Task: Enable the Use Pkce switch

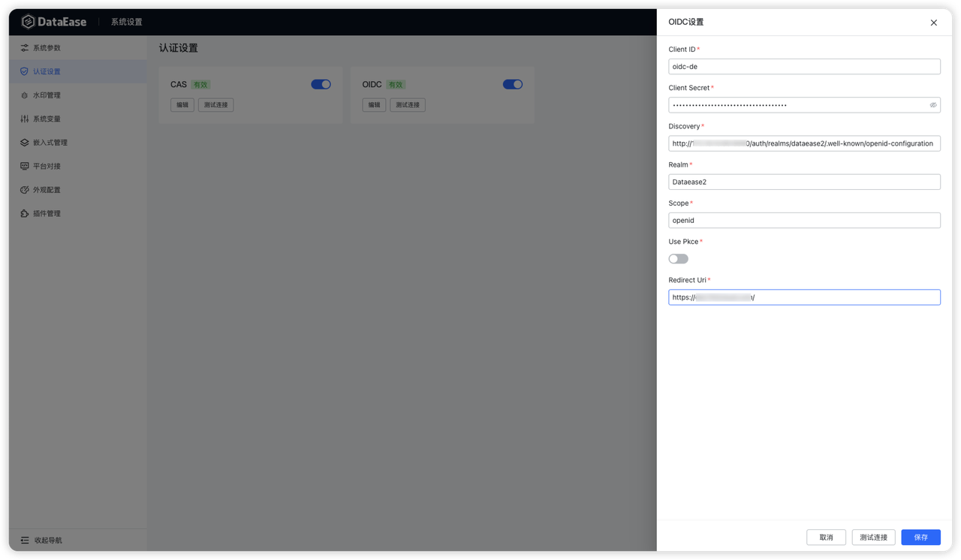Action: click(x=678, y=259)
